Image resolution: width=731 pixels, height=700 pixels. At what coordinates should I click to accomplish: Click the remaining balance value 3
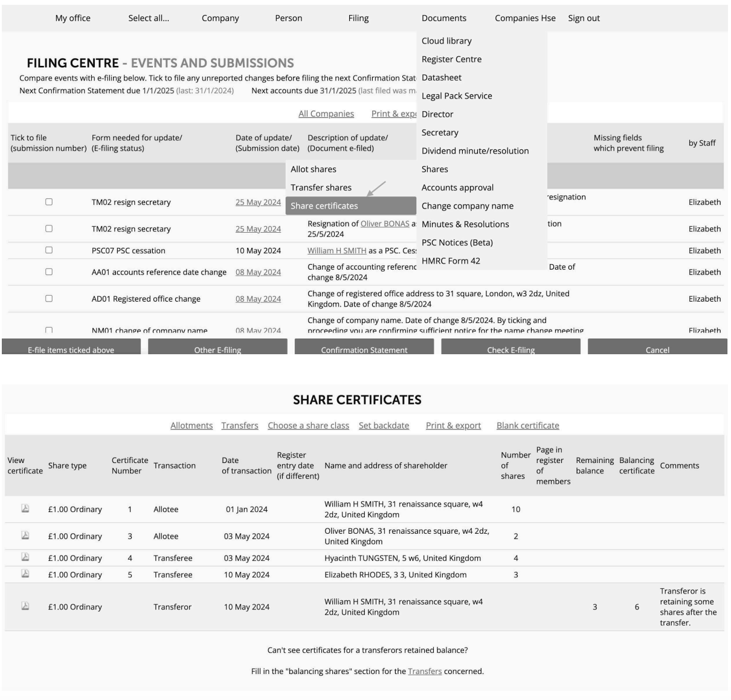click(x=594, y=607)
